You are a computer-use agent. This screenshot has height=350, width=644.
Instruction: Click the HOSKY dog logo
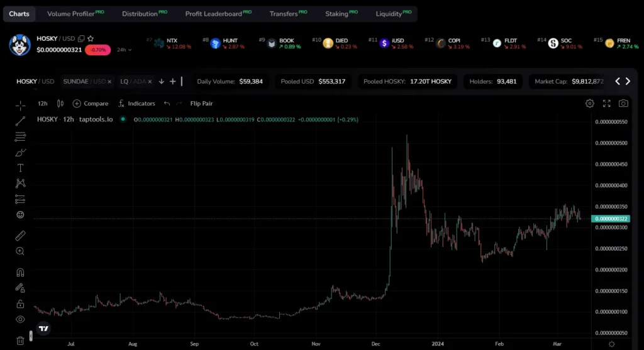19,45
